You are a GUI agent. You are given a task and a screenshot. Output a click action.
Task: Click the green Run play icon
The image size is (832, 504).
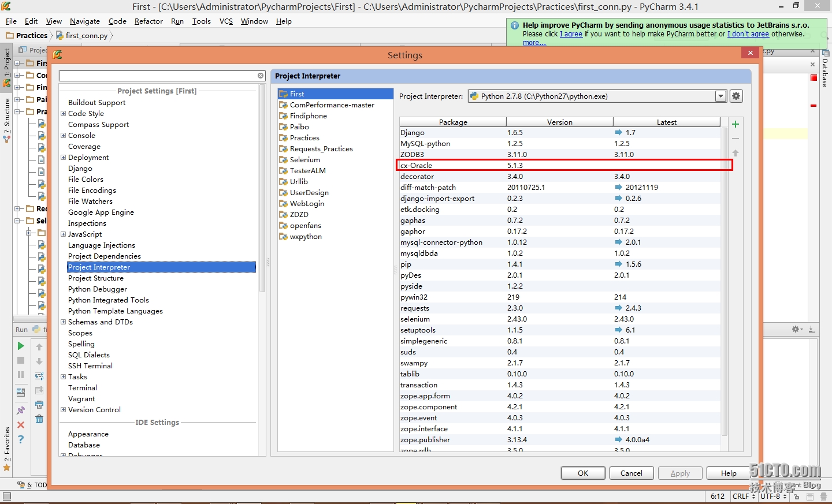point(21,346)
